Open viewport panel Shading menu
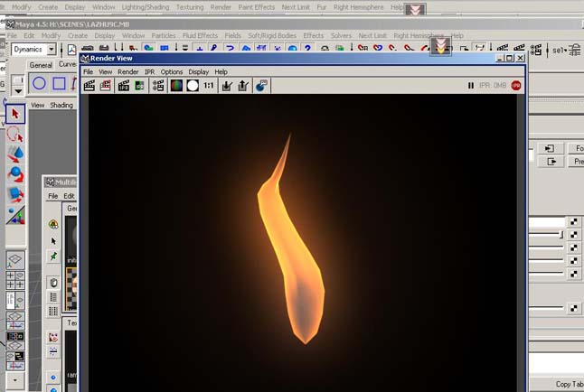 [x=61, y=106]
